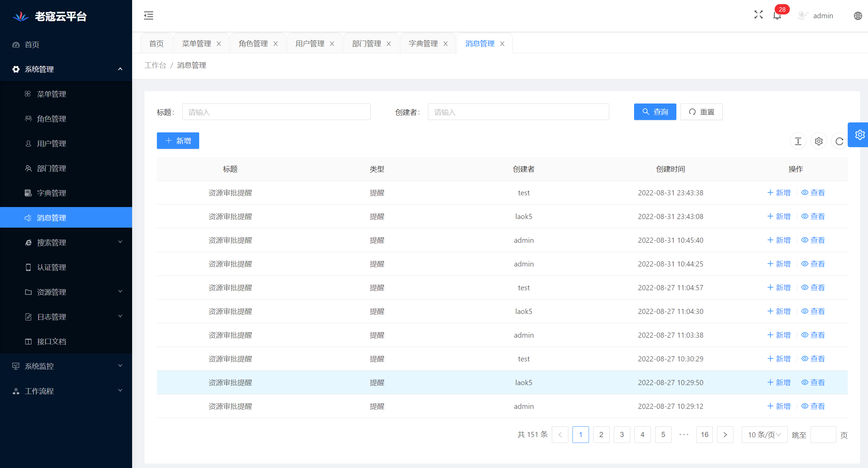Refresh the table with reload icon

coord(839,141)
